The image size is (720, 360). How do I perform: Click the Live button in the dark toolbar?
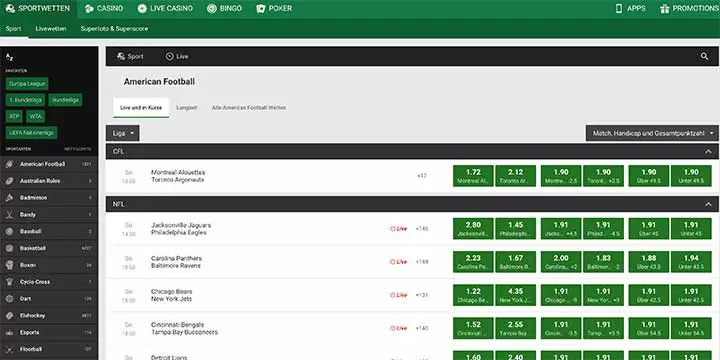coord(177,56)
